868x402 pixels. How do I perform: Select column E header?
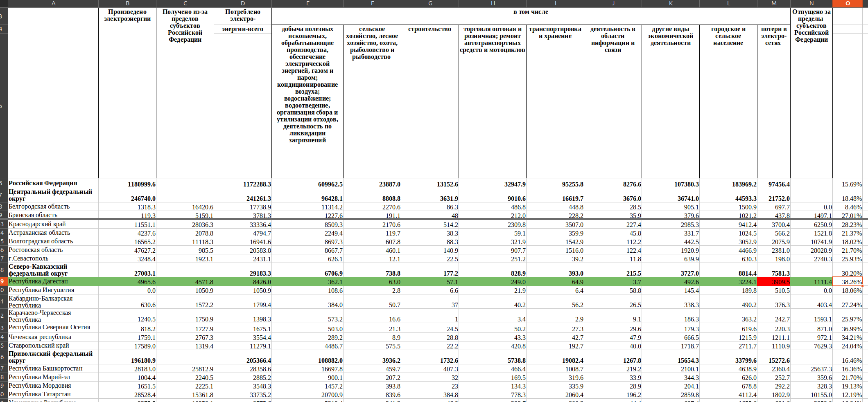[x=307, y=3]
